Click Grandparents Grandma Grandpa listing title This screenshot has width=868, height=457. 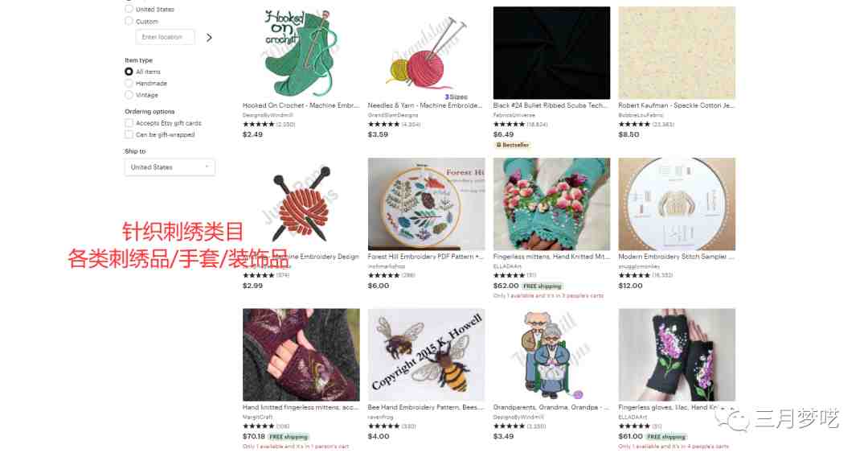551,407
